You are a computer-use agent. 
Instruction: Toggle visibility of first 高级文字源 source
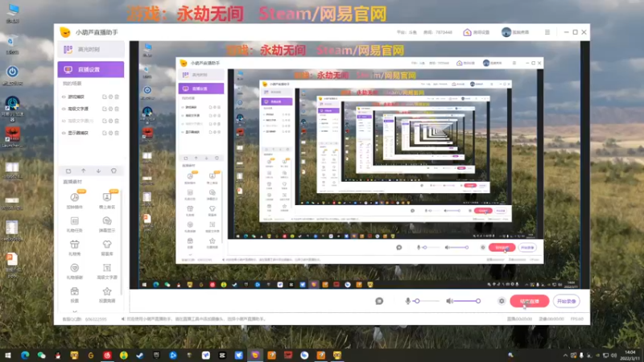click(64, 109)
